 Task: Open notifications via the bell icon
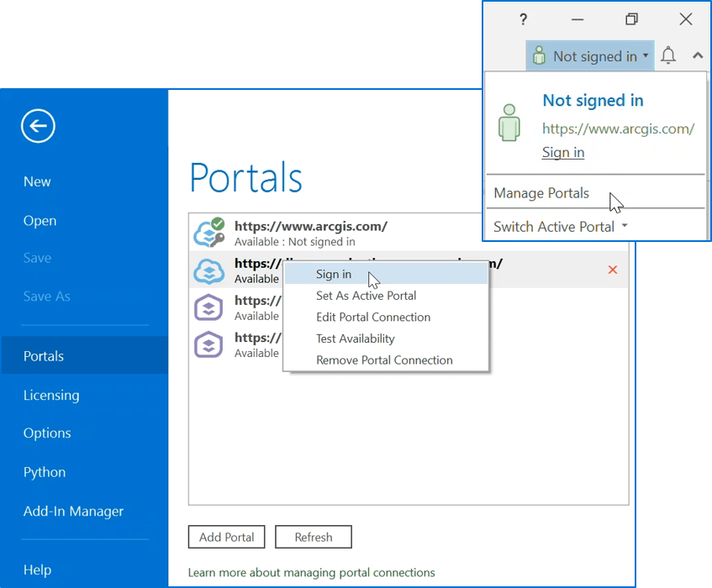[668, 55]
